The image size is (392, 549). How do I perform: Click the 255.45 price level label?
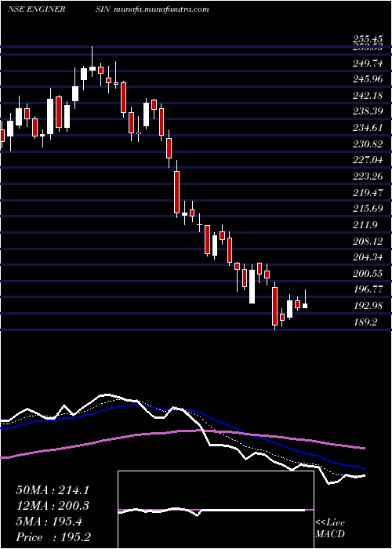point(368,40)
